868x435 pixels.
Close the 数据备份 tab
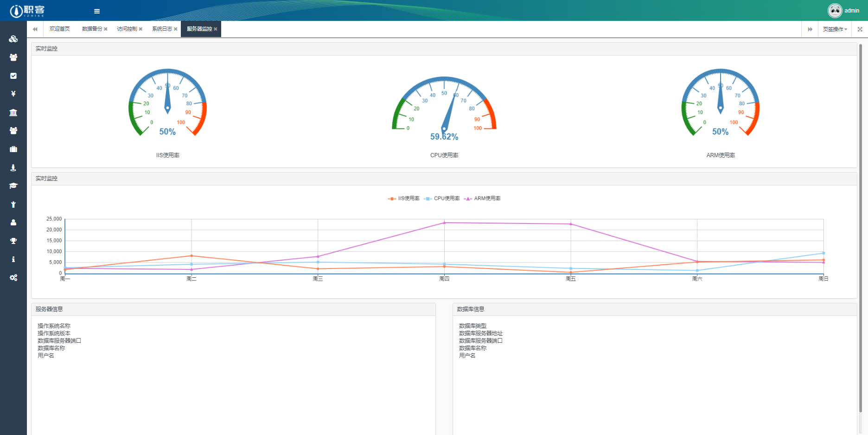pyautogui.click(x=106, y=29)
